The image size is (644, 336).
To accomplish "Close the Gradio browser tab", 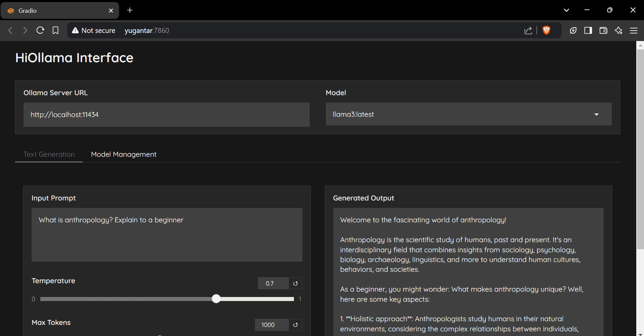I will (111, 10).
